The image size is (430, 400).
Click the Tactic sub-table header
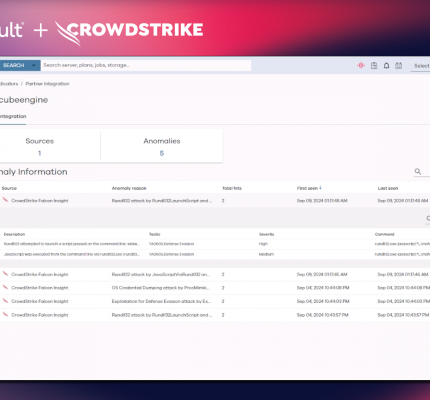coord(155,234)
